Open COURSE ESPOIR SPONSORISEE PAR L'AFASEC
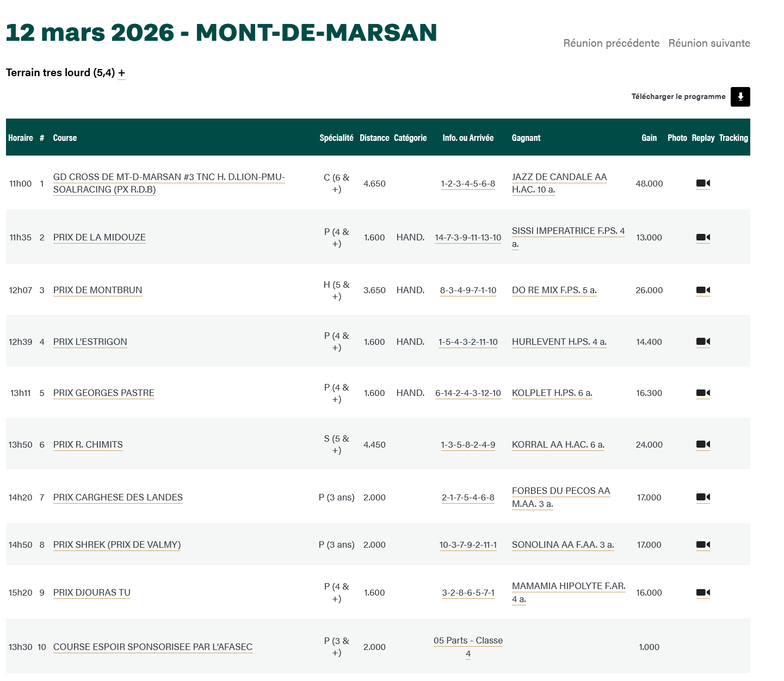The image size is (784, 681). (152, 647)
